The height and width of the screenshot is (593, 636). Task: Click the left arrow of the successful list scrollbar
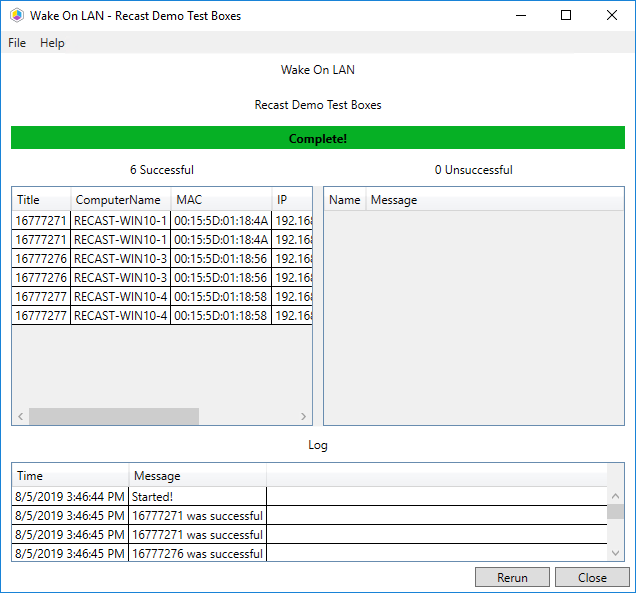(21, 417)
